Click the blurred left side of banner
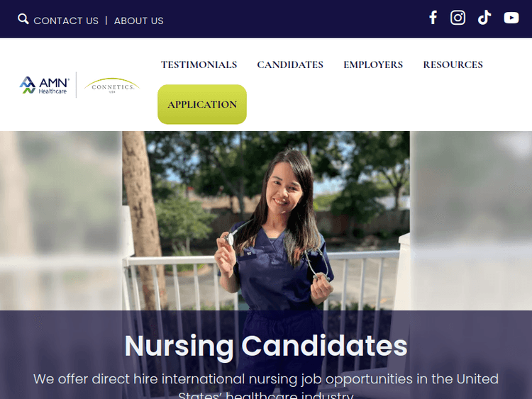Image resolution: width=532 pixels, height=399 pixels. 60,220
